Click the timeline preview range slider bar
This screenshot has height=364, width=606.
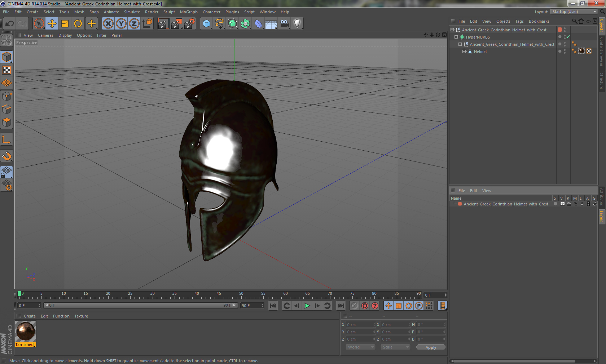pyautogui.click(x=140, y=305)
